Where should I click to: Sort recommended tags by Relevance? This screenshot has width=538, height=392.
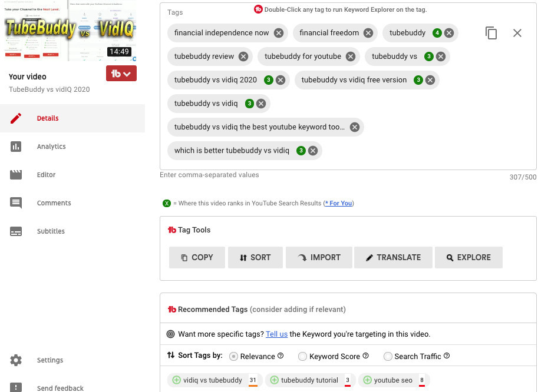click(233, 356)
